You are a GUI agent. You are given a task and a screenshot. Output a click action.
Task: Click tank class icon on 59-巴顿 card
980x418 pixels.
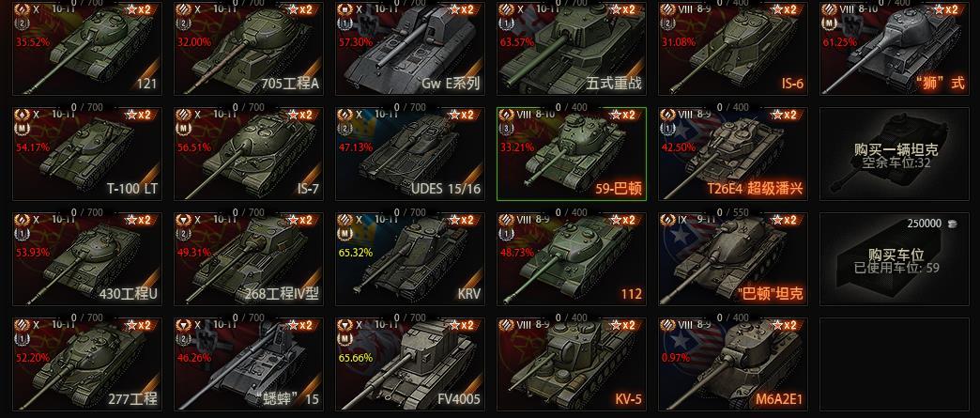[x=506, y=115]
